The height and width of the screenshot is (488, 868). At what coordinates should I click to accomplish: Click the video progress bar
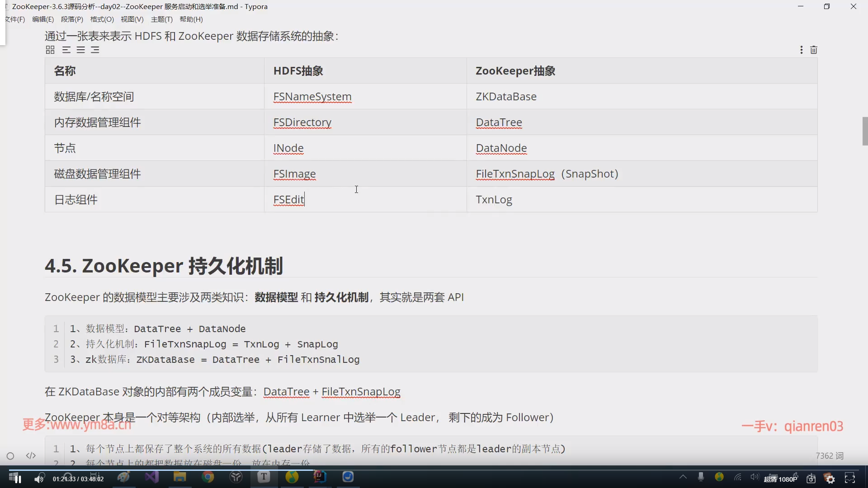(x=434, y=469)
